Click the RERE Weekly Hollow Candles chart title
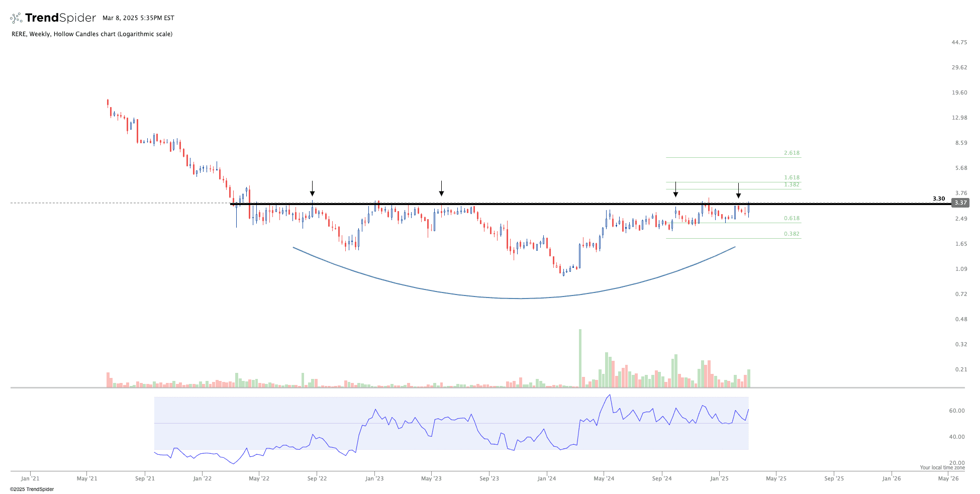Viewport: 980px width, 494px height. pyautogui.click(x=92, y=34)
